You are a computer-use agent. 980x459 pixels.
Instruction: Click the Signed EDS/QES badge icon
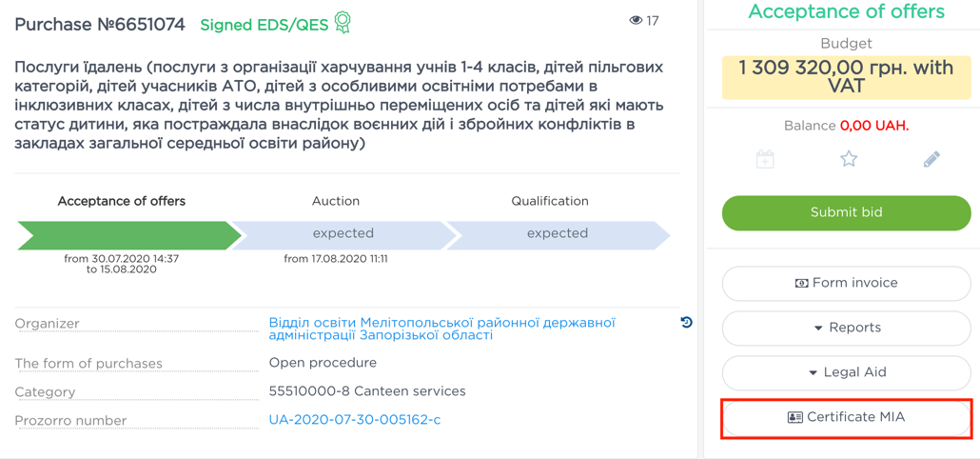click(343, 23)
